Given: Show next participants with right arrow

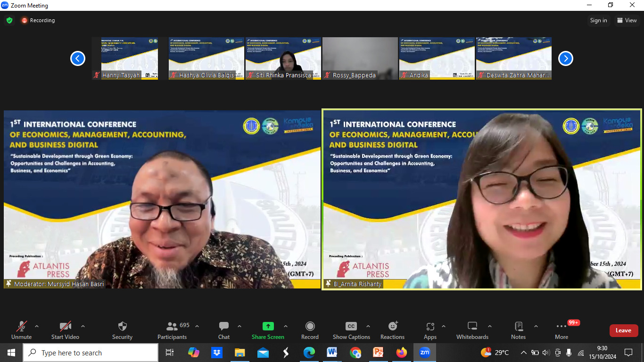Looking at the screenshot, I should [x=565, y=58].
